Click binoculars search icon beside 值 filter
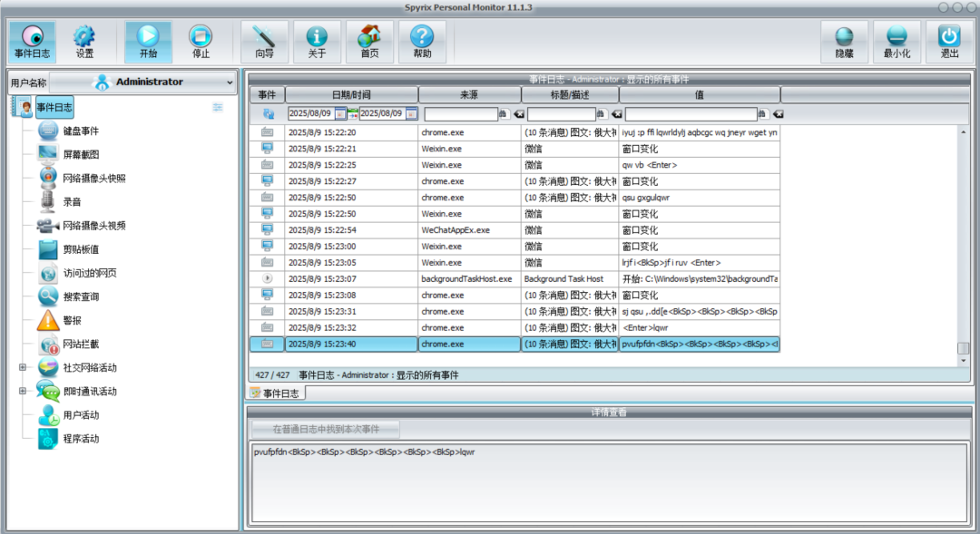This screenshot has width=980, height=534. tap(762, 113)
